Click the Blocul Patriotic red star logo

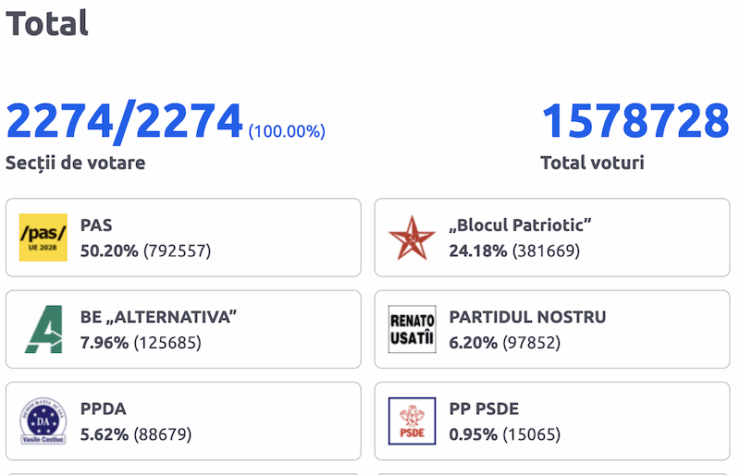412,237
